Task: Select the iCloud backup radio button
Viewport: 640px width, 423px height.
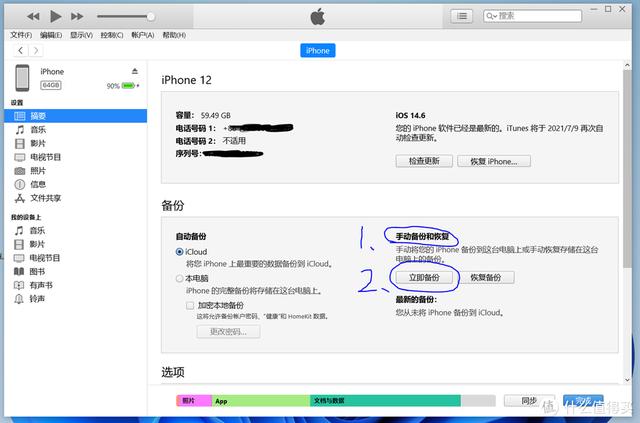Action: [x=179, y=252]
